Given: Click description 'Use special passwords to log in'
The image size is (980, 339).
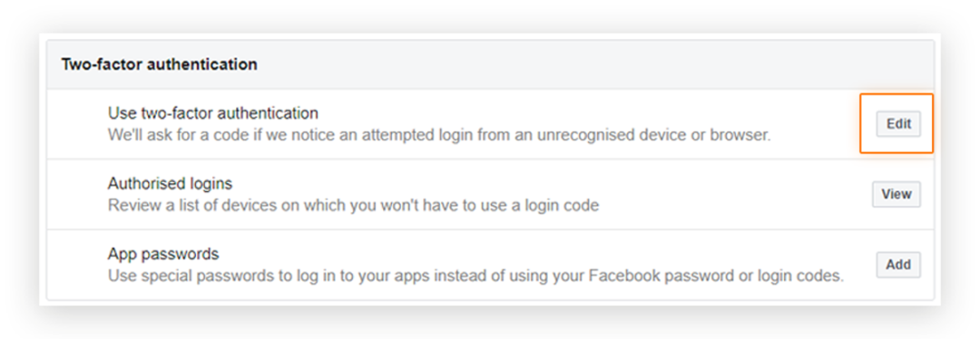Looking at the screenshot, I should [x=475, y=276].
